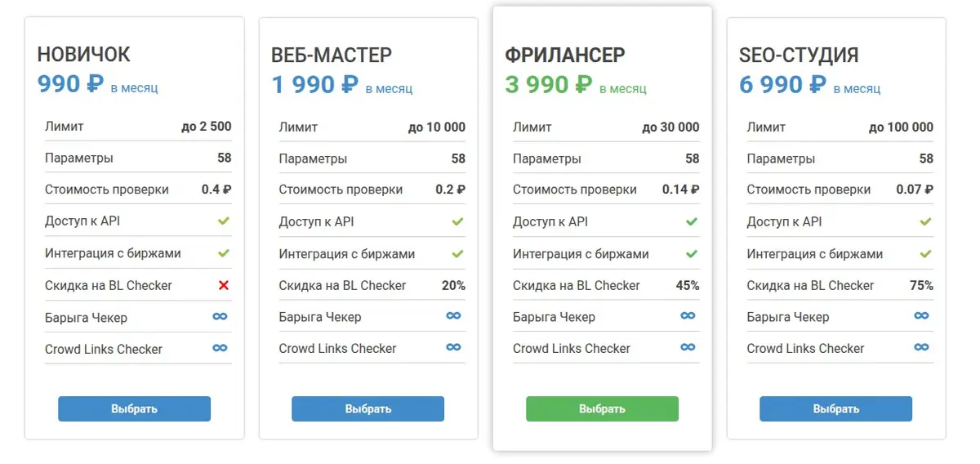This screenshot has height=464, width=980.
Task: Click Интеграция с биржами checkmark in Веб-мастер plan
Action: tap(457, 254)
